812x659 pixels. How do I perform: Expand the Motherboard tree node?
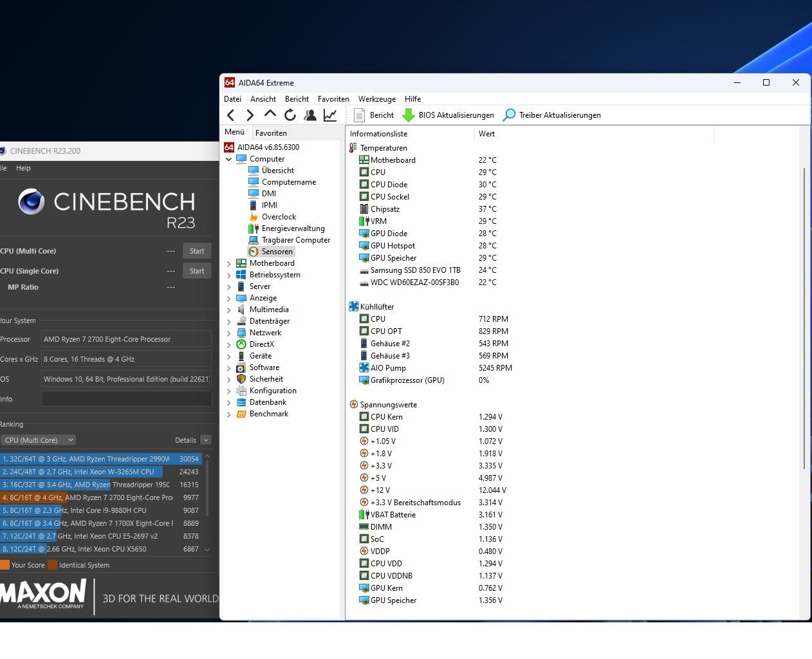tap(228, 263)
